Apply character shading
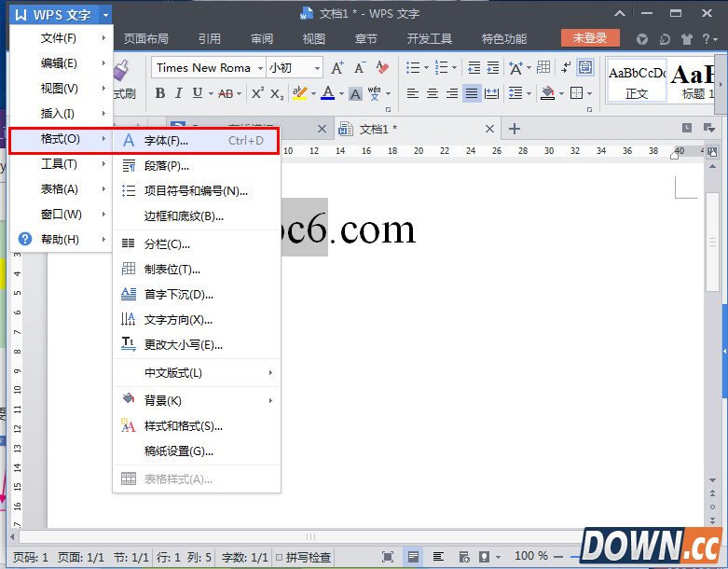Screen dimensions: 728x569 pyautogui.click(x=355, y=94)
